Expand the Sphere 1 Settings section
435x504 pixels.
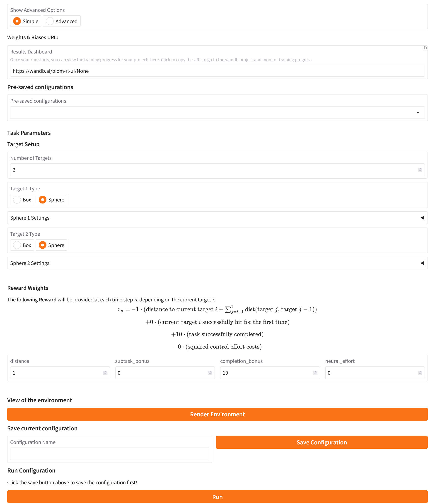(x=217, y=218)
